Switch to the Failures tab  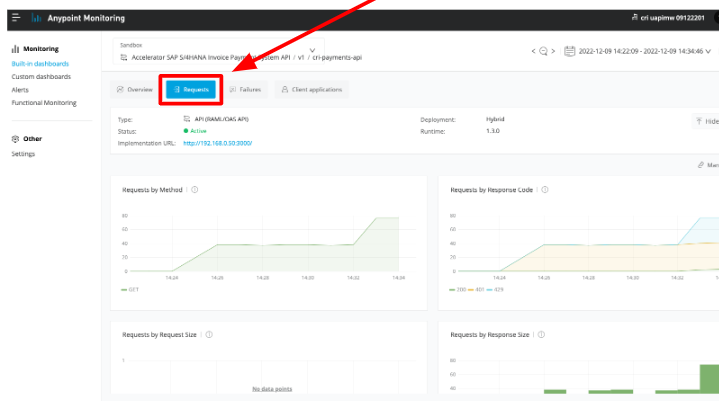pos(245,89)
